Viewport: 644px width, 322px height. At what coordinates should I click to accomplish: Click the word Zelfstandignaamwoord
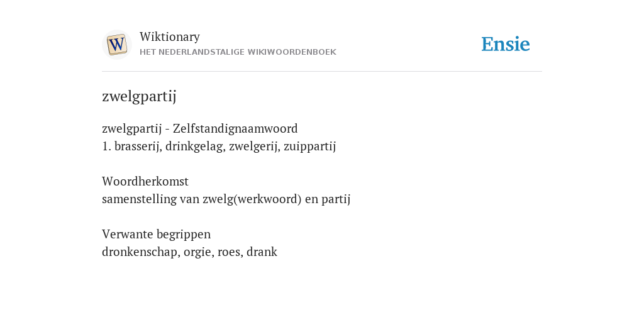click(x=235, y=129)
